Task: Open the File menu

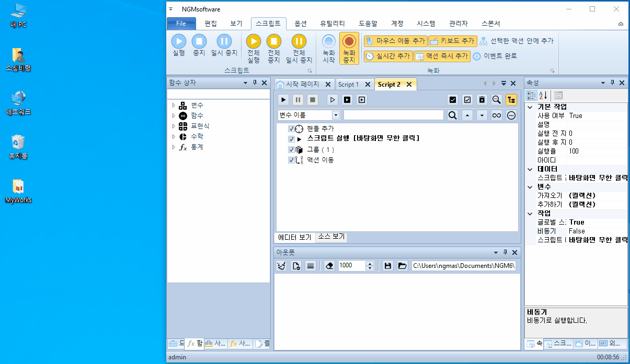Action: 181,24
